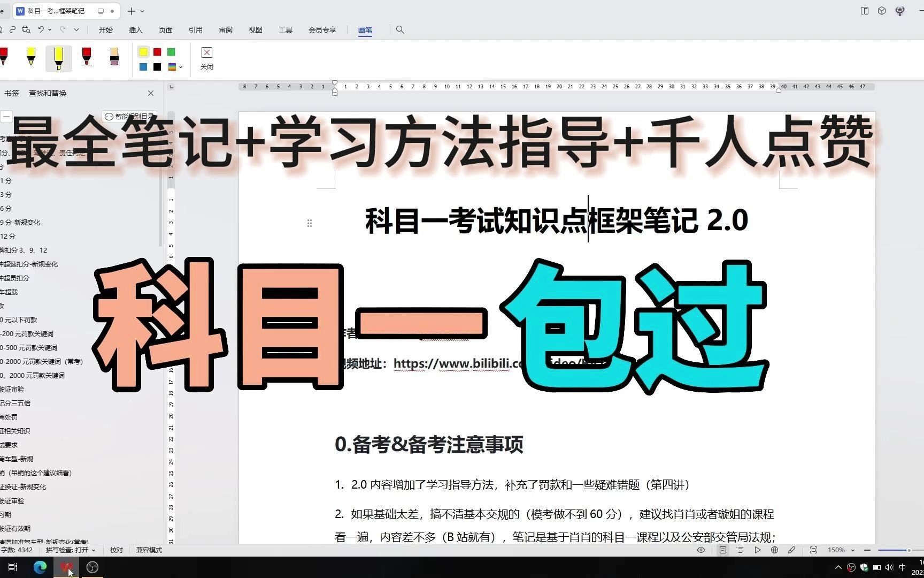924x578 pixels.
Task: Open the 页面 ribbon tab
Action: (x=166, y=30)
